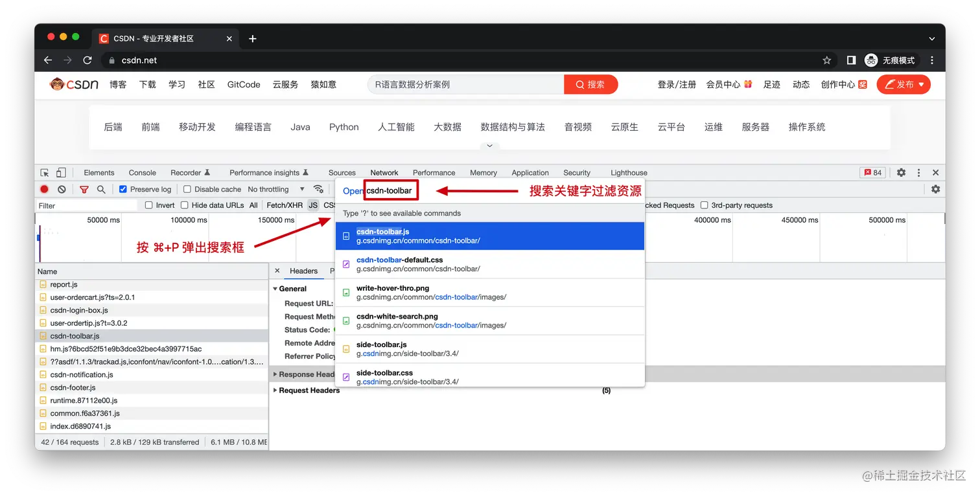Bookmark page with the star icon
The width and height of the screenshot is (980, 496).
pyautogui.click(x=826, y=60)
